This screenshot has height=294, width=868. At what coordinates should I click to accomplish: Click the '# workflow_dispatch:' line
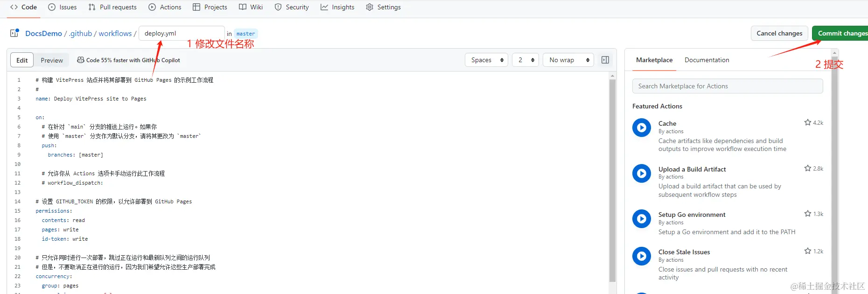72,183
